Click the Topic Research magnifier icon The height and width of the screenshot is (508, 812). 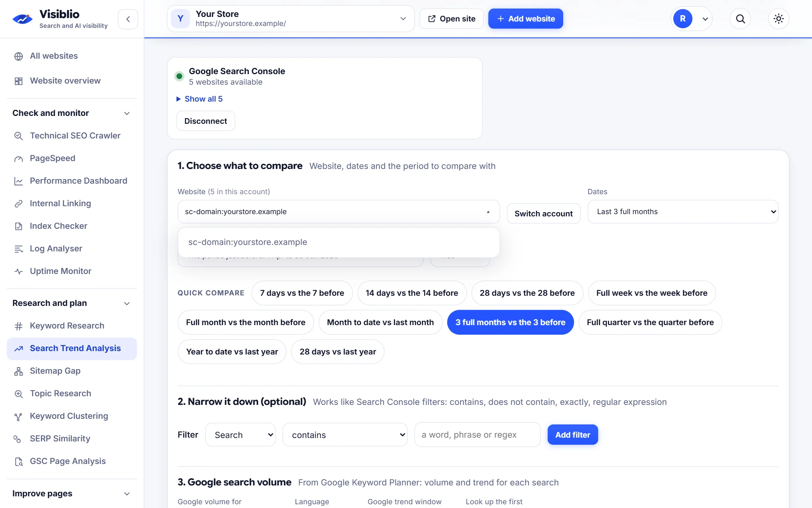click(18, 394)
